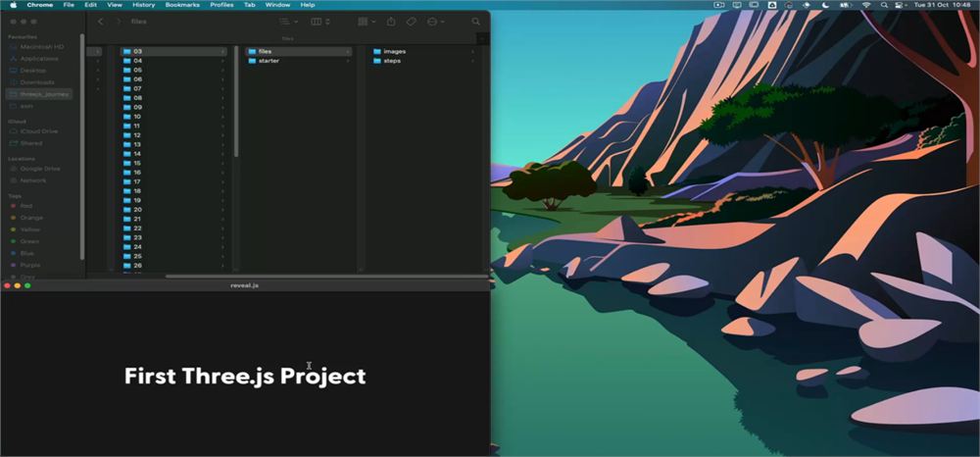Open Spotlight search in menu bar
The width and height of the screenshot is (980, 457).
(x=884, y=5)
